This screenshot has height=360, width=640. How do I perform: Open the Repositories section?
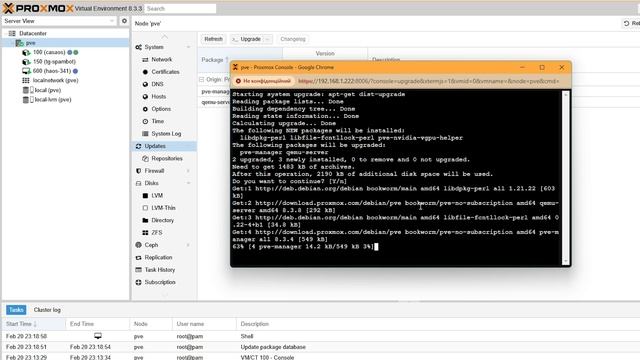coord(167,158)
